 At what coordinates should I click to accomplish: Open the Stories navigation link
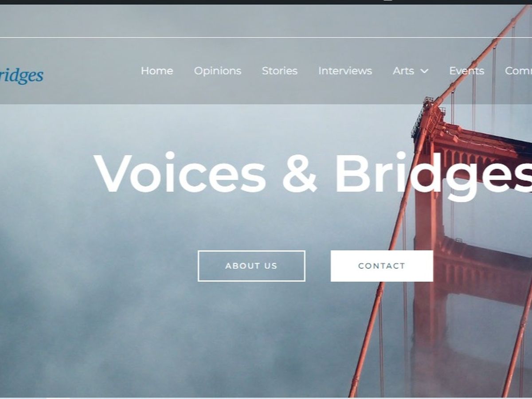[x=280, y=71]
